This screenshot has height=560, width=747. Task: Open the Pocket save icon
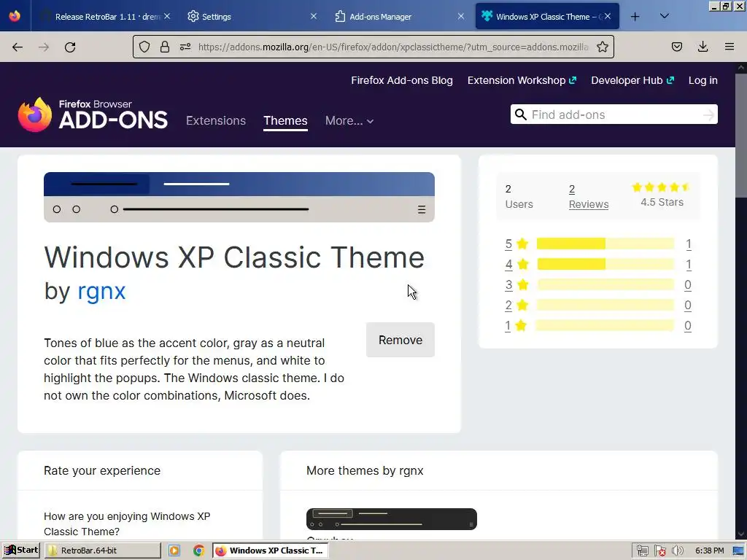(677, 47)
